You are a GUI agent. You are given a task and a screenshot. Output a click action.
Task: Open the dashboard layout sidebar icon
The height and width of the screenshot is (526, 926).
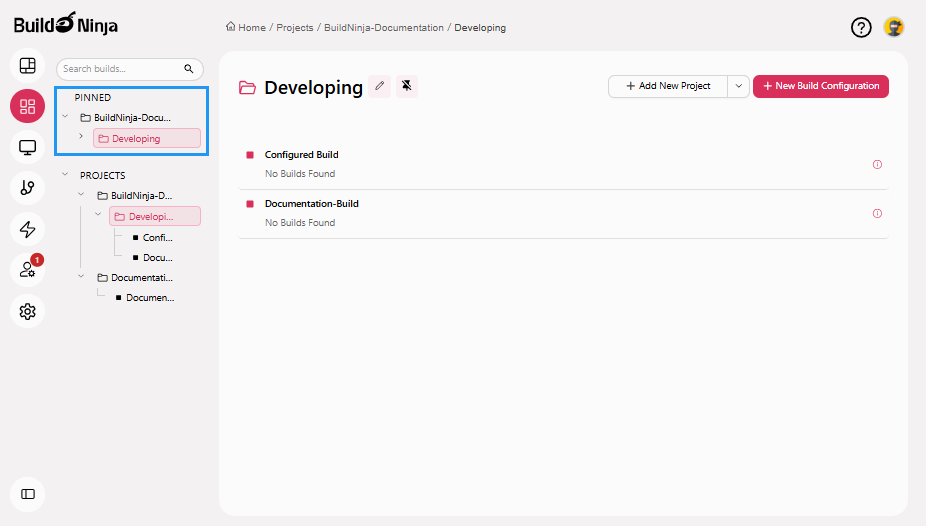27,66
